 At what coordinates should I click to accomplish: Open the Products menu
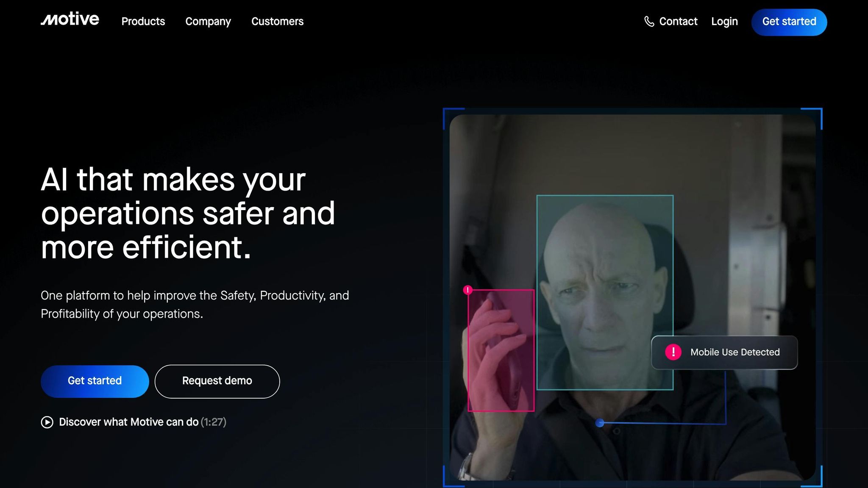(x=143, y=21)
